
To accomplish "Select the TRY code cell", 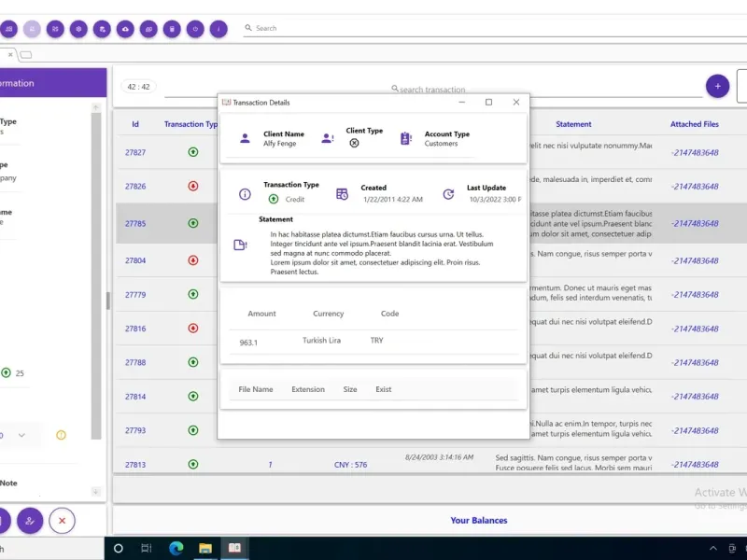I will (x=376, y=341).
